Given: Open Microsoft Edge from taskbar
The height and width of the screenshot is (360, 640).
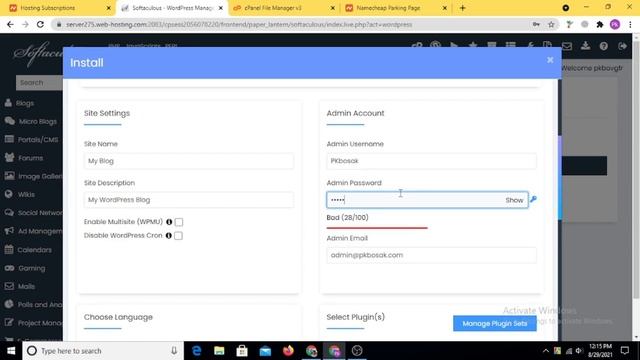Looking at the screenshot, I should (197, 351).
